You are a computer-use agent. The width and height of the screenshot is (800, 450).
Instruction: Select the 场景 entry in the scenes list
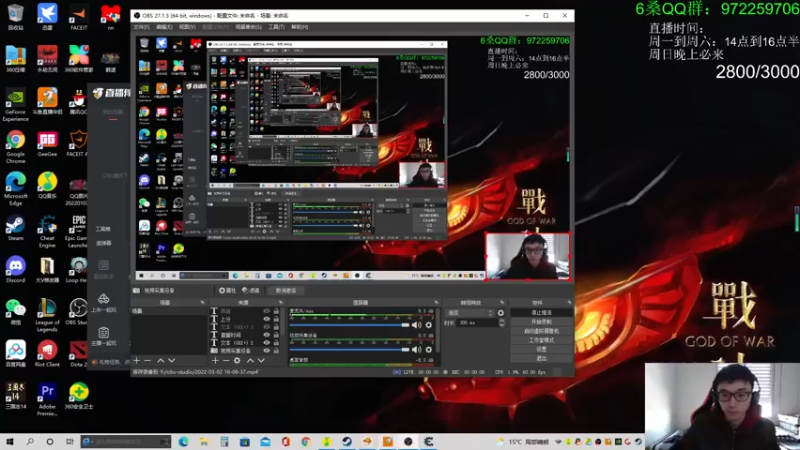pos(168,311)
